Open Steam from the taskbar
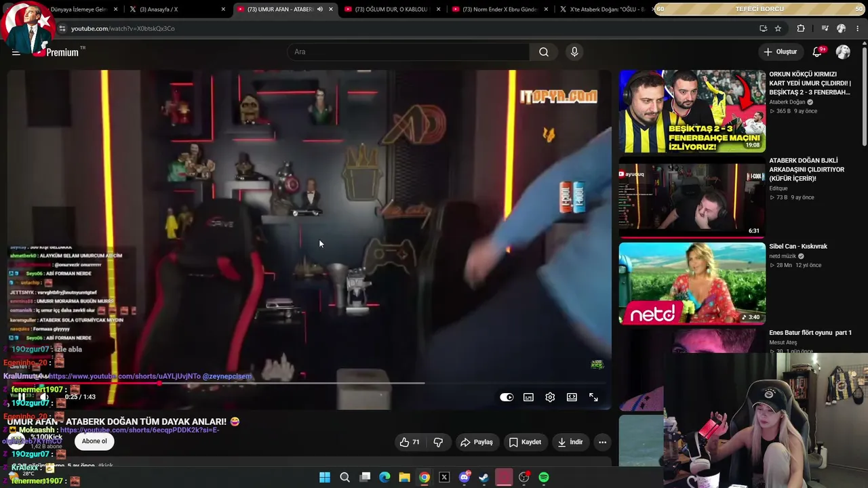 [484, 478]
